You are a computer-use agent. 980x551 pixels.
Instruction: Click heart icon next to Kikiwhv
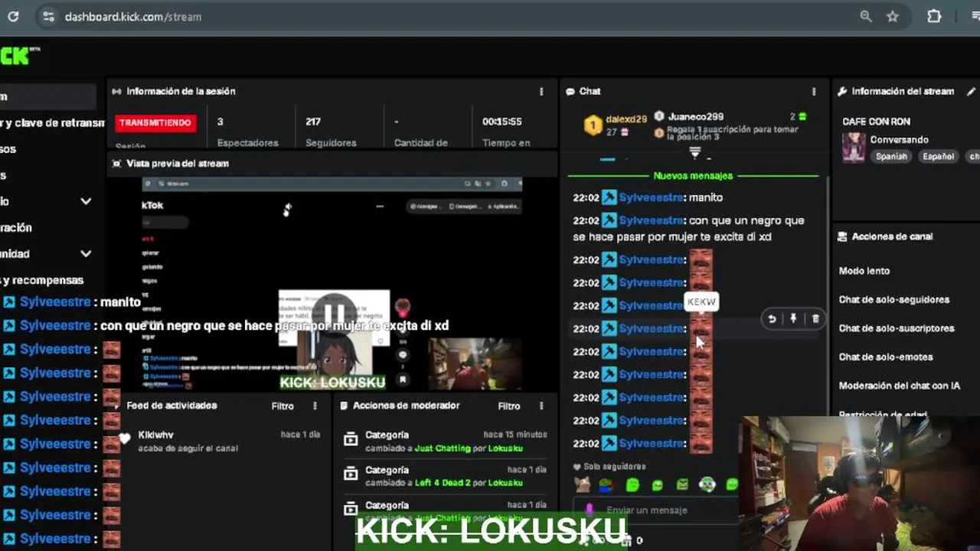tap(124, 439)
